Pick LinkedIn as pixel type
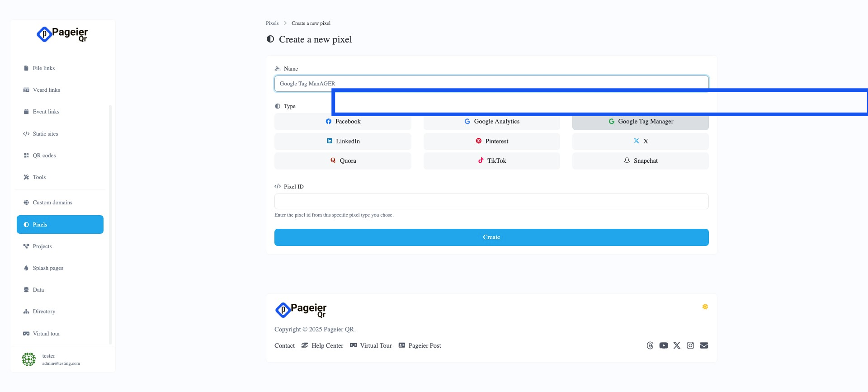 [x=343, y=142]
